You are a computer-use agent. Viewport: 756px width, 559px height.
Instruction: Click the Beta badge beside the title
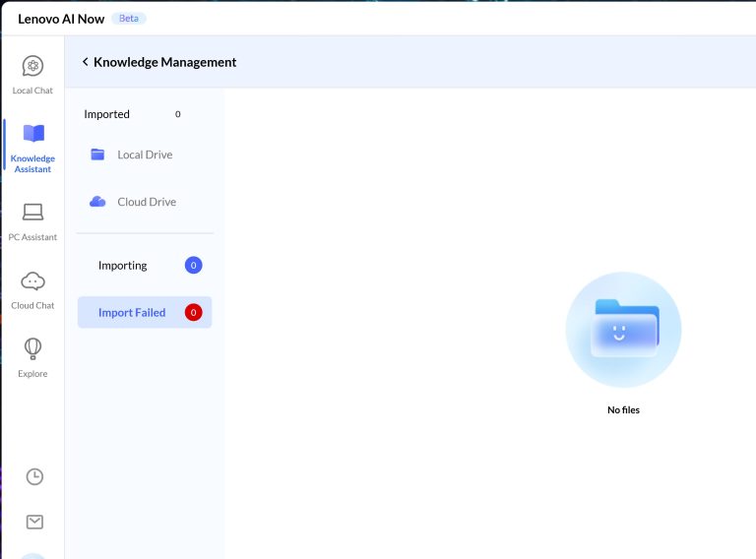click(128, 19)
